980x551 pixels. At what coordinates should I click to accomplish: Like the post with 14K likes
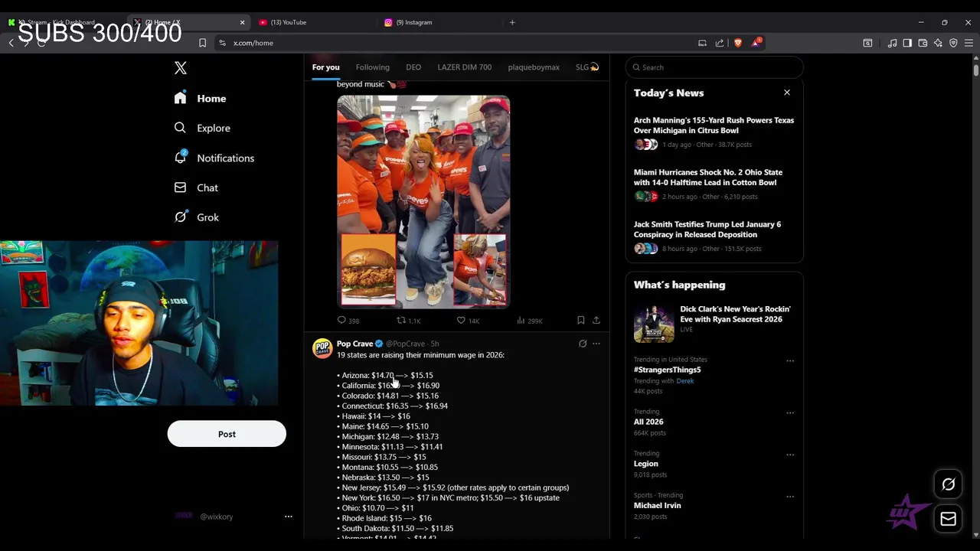point(468,321)
